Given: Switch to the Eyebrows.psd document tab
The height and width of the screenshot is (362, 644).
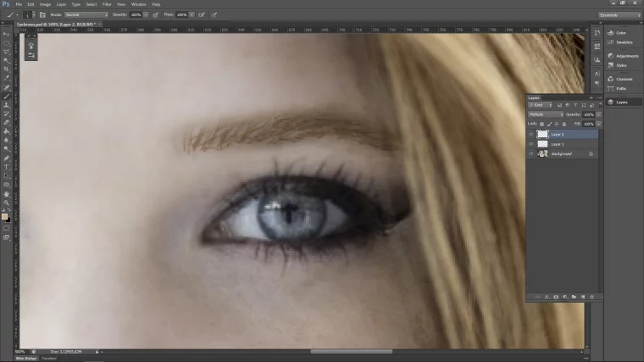Looking at the screenshot, I should pyautogui.click(x=56, y=25).
